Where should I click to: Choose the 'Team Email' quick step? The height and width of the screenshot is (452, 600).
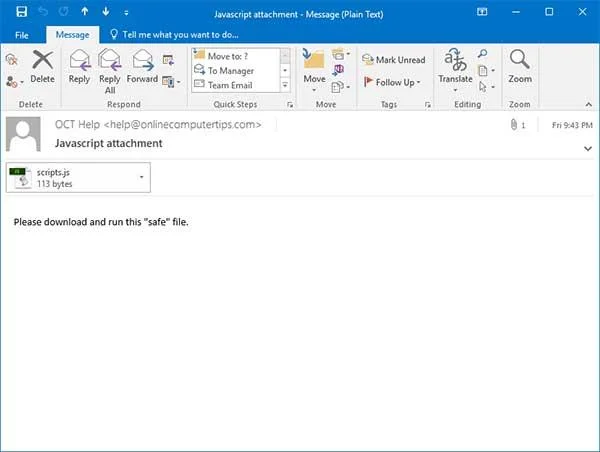(x=236, y=85)
